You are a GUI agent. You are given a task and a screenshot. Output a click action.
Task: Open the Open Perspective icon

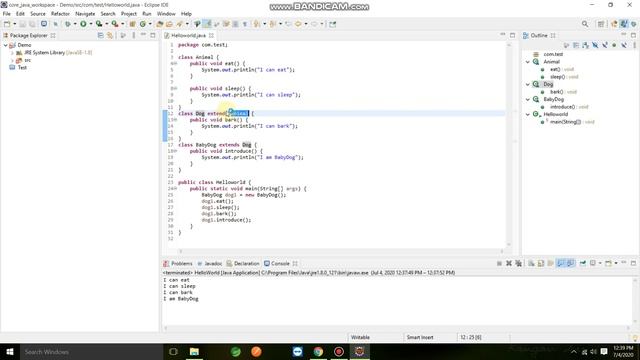601,24
